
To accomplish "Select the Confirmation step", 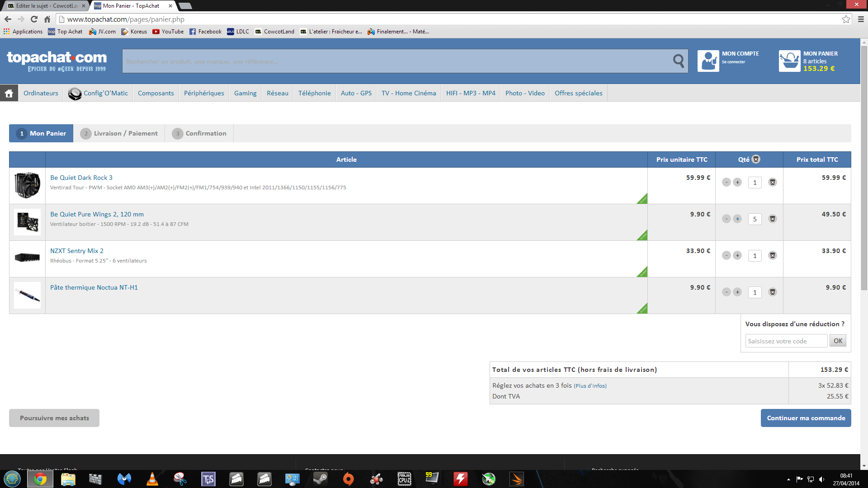I will click(x=199, y=133).
